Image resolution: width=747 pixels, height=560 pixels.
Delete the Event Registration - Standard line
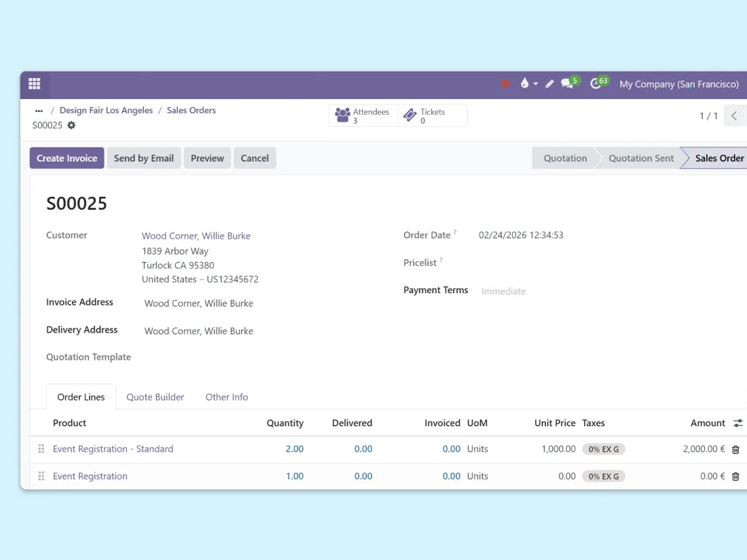tap(735, 449)
